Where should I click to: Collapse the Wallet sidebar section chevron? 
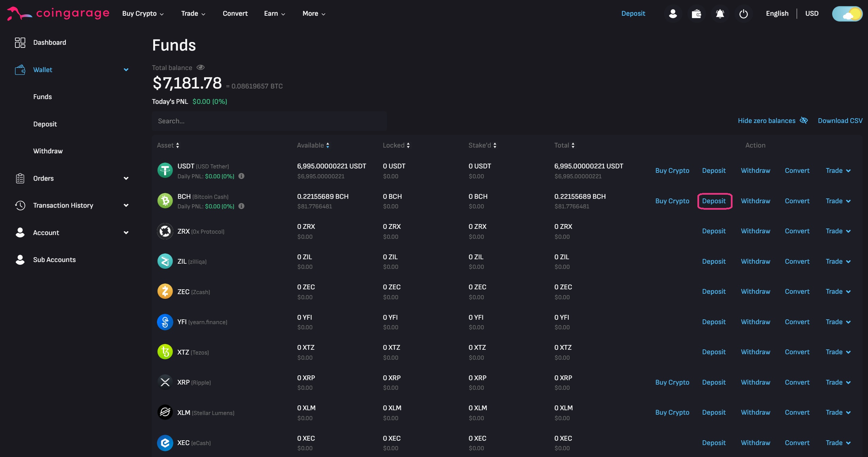click(x=126, y=70)
